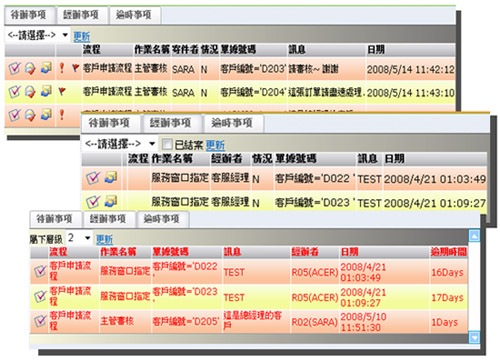
Task: Click the 客戶編號='D205' cell in the bottom panel
Action: [x=186, y=321]
